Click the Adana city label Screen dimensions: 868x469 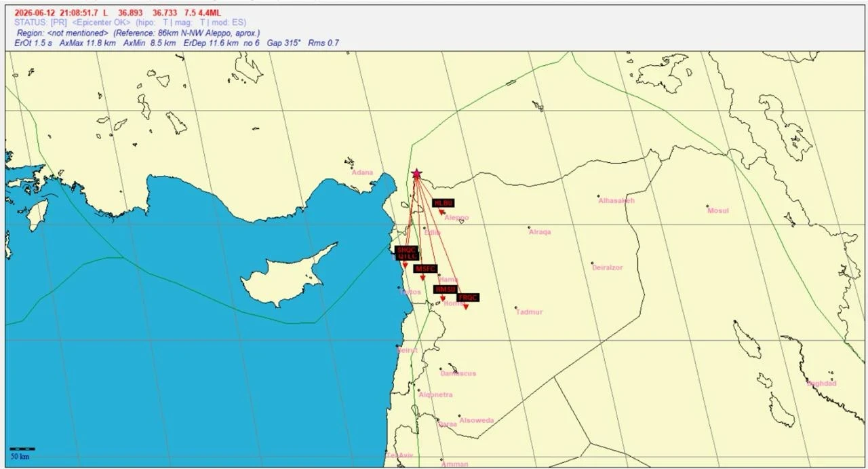(x=362, y=172)
